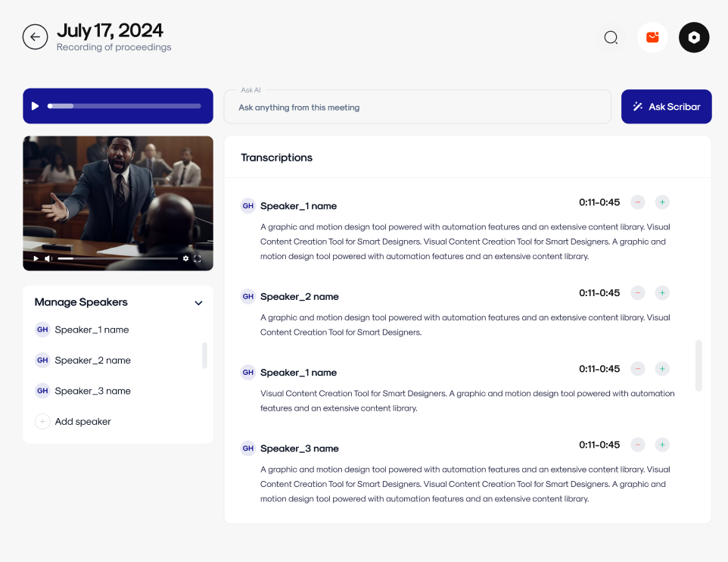The width and height of the screenshot is (728, 562).
Task: Mute the video volume icon
Action: (x=48, y=258)
